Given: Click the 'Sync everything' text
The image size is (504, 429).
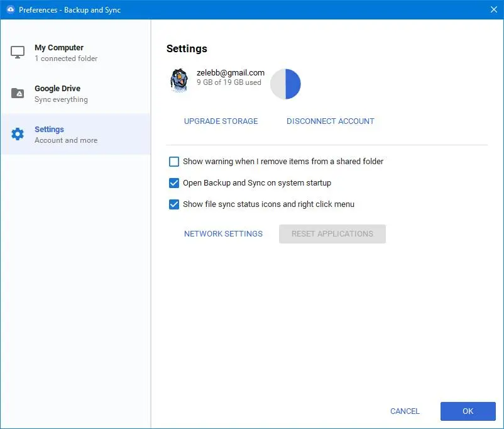Looking at the screenshot, I should pos(61,99).
